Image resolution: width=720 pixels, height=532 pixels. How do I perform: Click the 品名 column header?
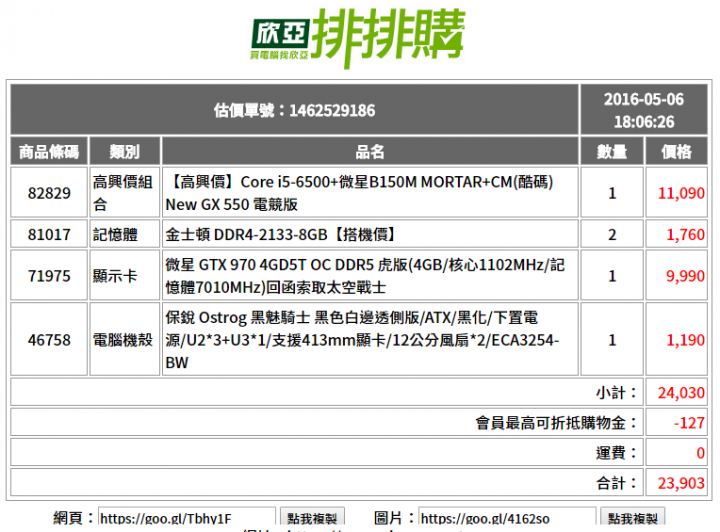tap(370, 151)
